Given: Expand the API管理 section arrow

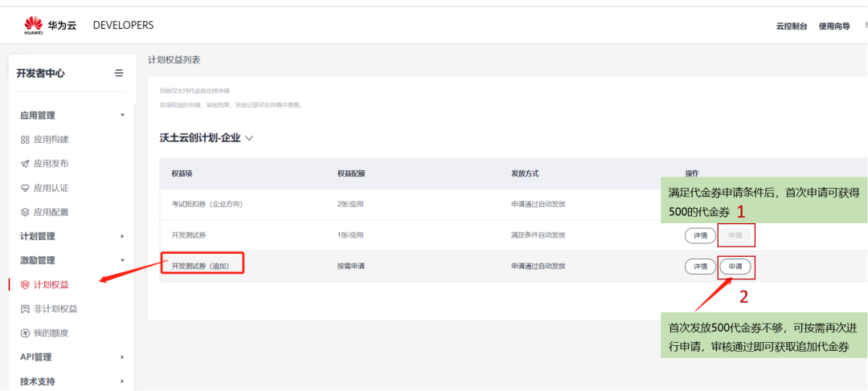Looking at the screenshot, I should tap(122, 357).
